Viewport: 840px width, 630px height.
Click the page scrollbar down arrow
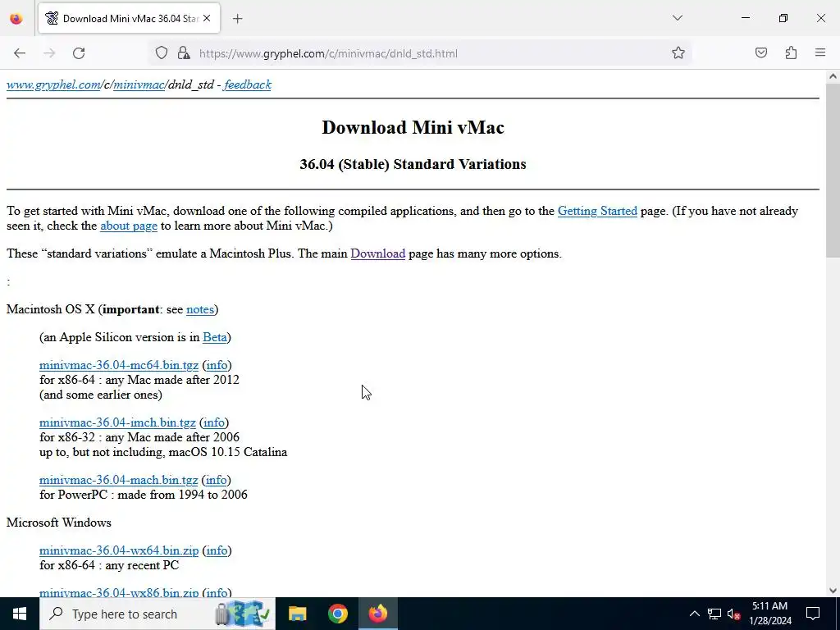coord(833,591)
